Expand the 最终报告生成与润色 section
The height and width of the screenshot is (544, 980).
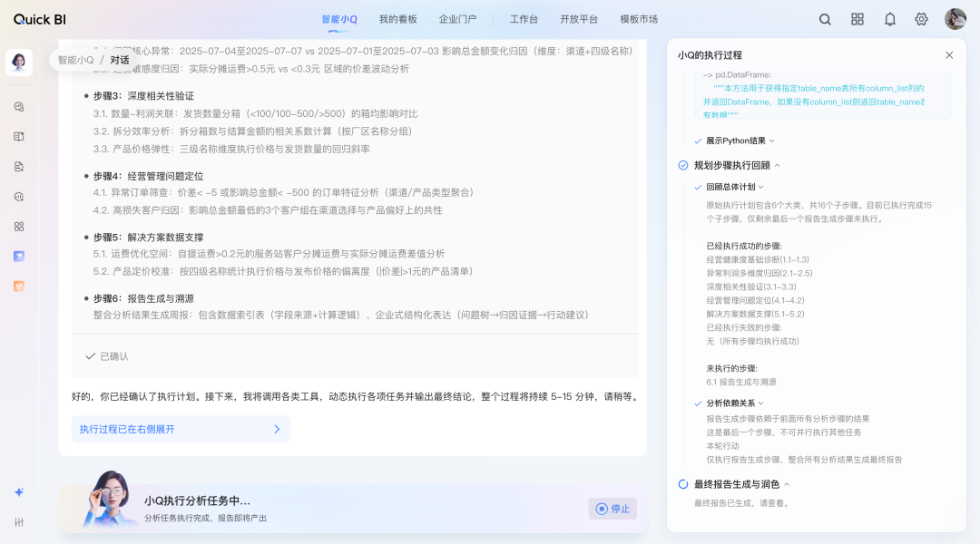tap(786, 483)
